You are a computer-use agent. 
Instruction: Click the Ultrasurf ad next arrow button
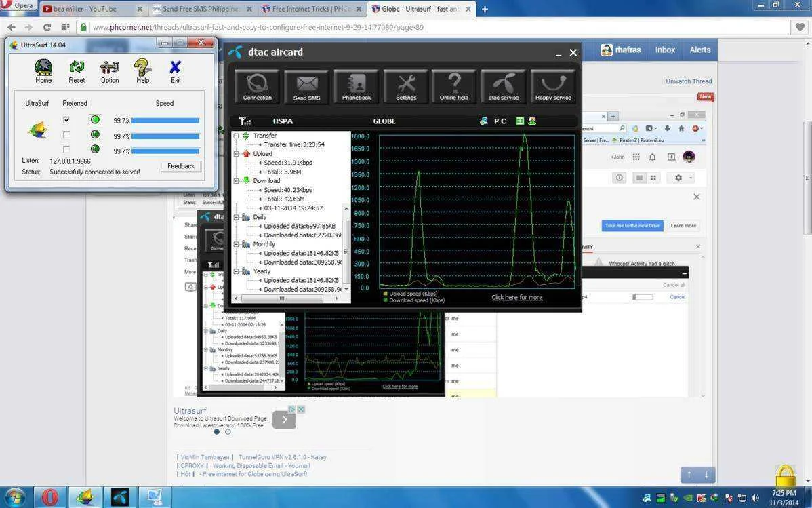(x=284, y=419)
